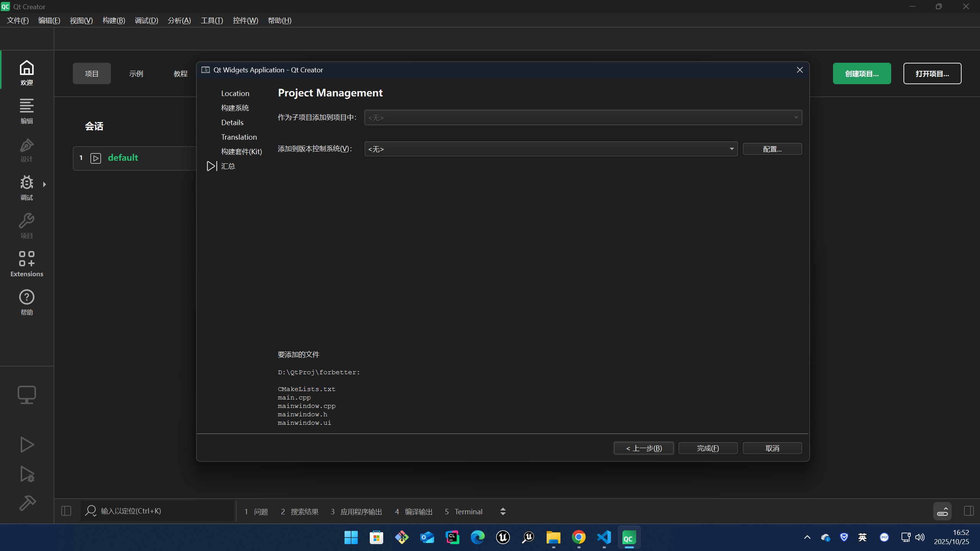Open the Debug mode bug icon
This screenshot has height=551, width=980.
(x=26, y=187)
